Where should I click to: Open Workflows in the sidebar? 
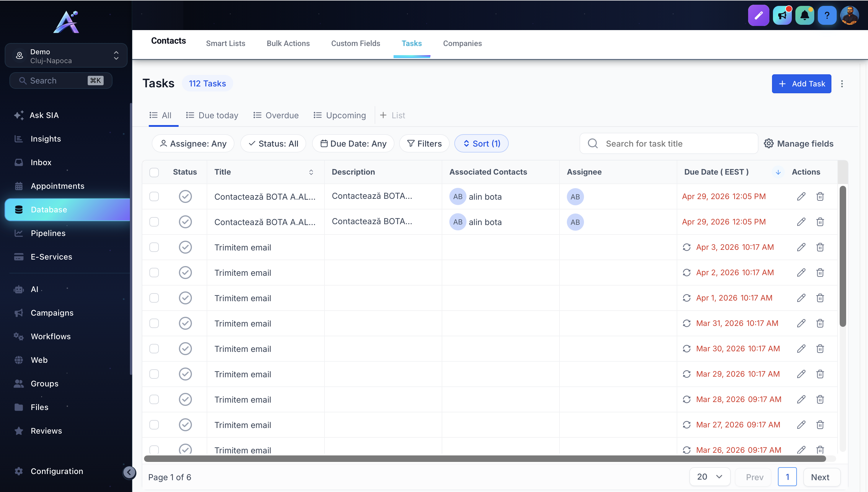coord(51,337)
